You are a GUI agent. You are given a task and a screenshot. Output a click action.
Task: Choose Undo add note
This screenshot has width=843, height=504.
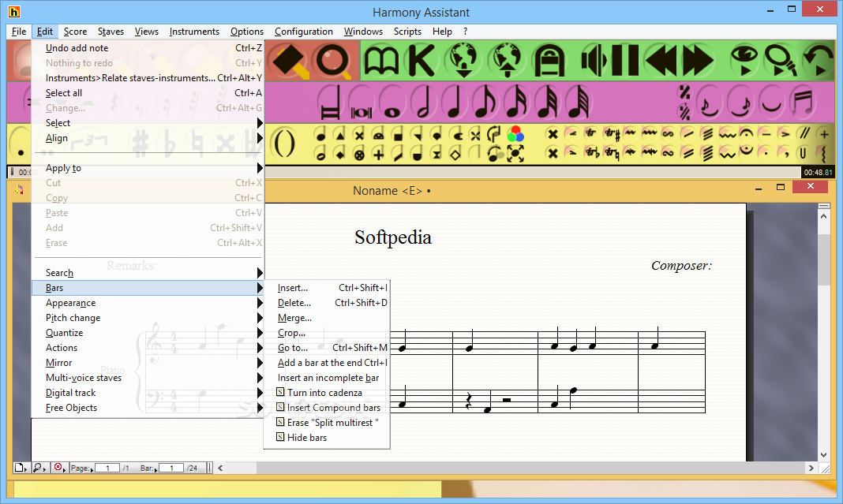[148, 48]
